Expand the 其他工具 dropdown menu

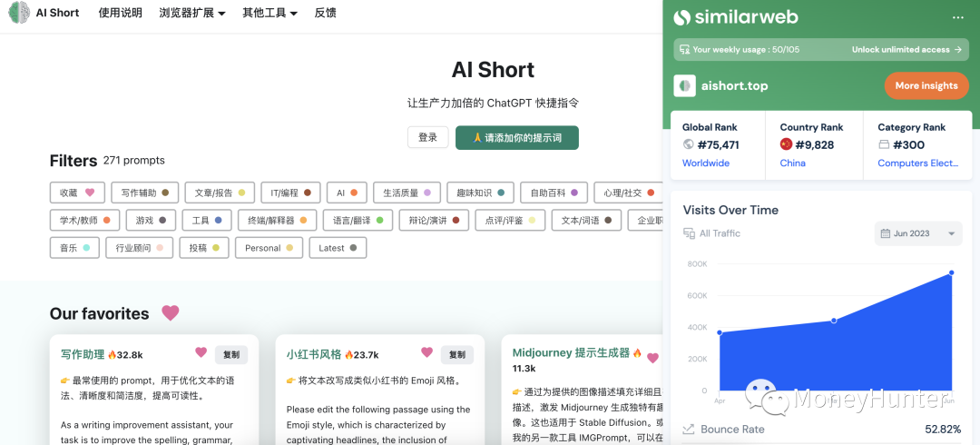pyautogui.click(x=270, y=13)
